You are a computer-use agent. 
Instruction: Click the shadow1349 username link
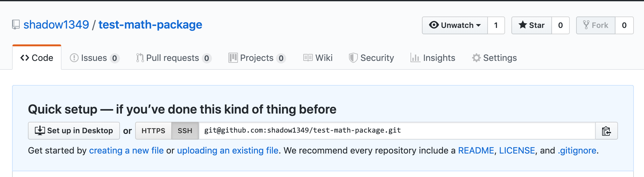click(x=56, y=25)
